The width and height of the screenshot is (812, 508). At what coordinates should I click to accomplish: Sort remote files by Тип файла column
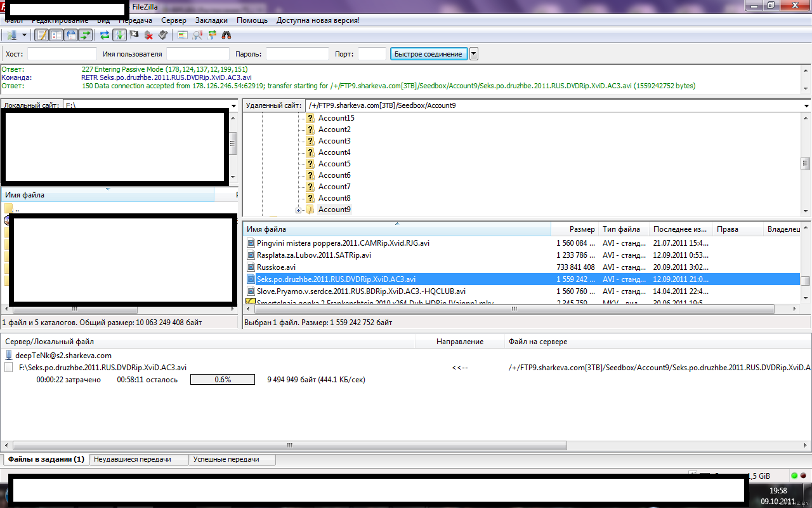[624, 229]
